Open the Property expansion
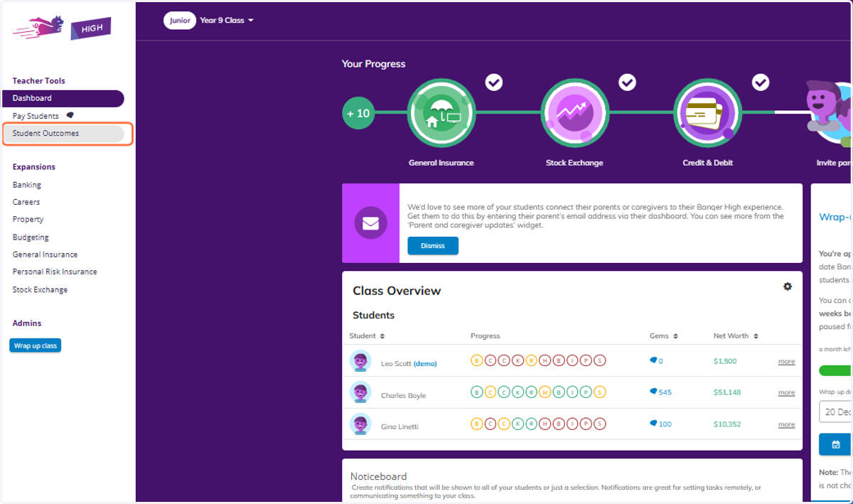The image size is (853, 504). tap(28, 220)
